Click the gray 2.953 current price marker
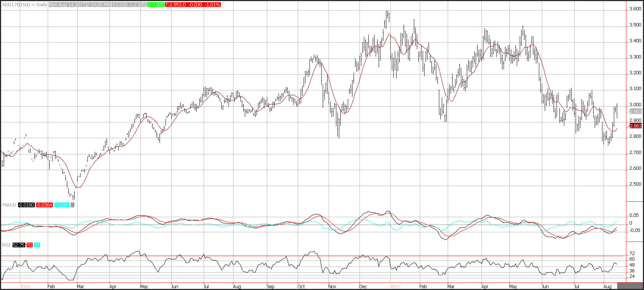The image size is (644, 290). tap(636, 111)
